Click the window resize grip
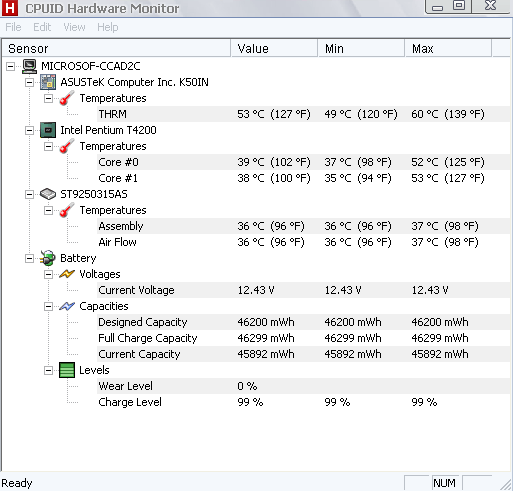The image size is (513, 491). [505, 484]
